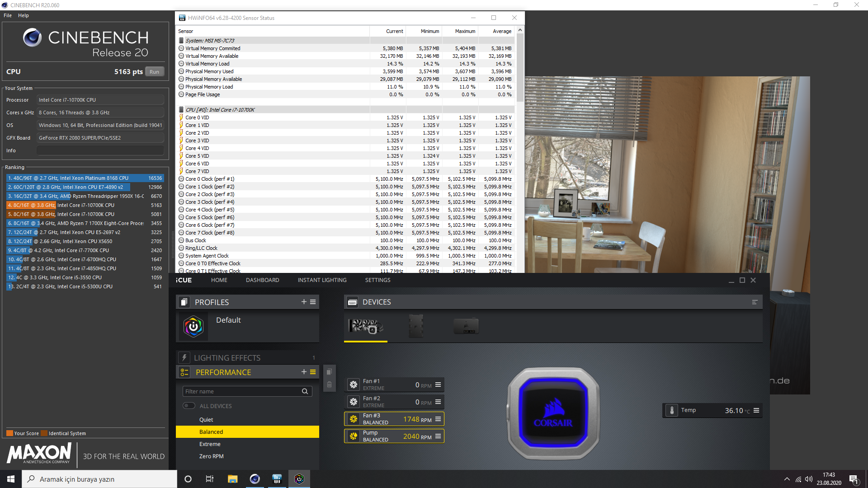Viewport: 868px width, 488px height.
Task: Switch to HWiNFO from the taskbar
Action: 277,479
